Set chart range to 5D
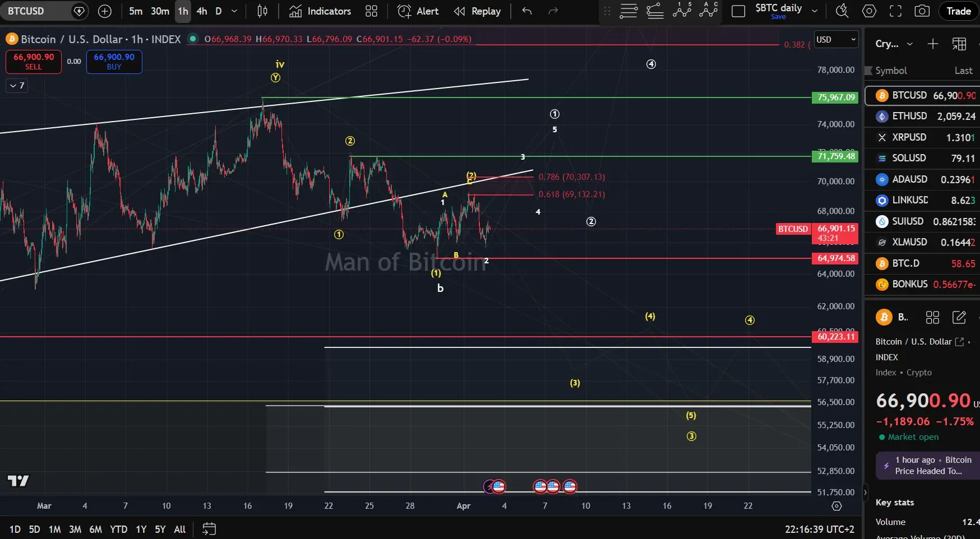Viewport: 980px width, 539px height. (x=34, y=529)
